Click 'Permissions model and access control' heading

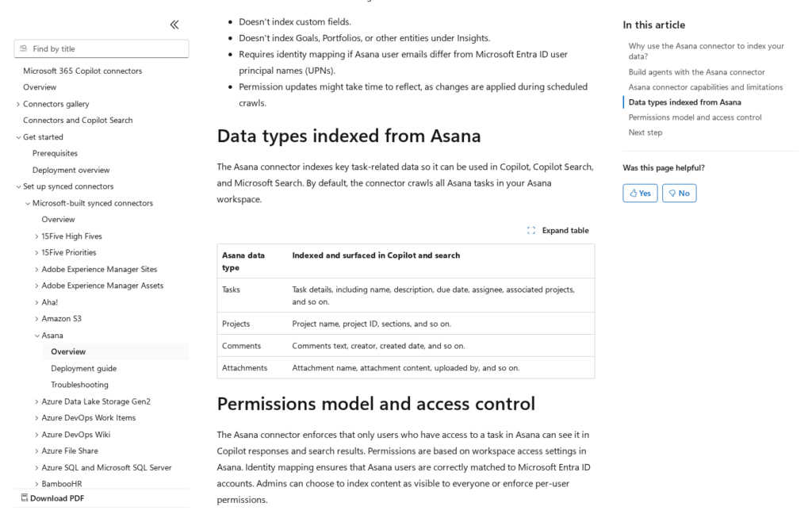click(376, 404)
